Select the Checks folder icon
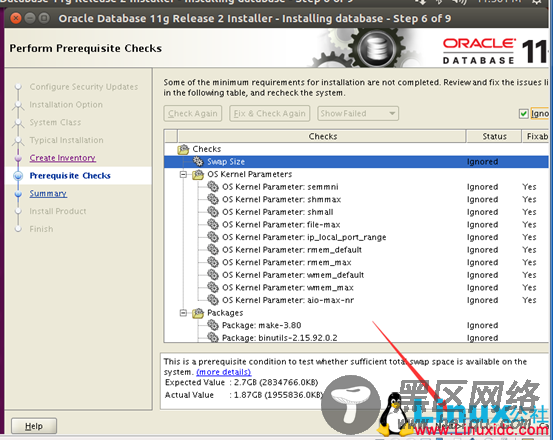The height and width of the screenshot is (440, 553). pyautogui.click(x=183, y=149)
